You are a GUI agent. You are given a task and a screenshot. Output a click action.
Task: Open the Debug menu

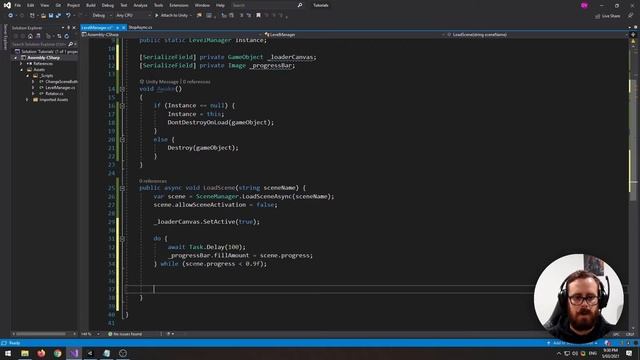108,5
